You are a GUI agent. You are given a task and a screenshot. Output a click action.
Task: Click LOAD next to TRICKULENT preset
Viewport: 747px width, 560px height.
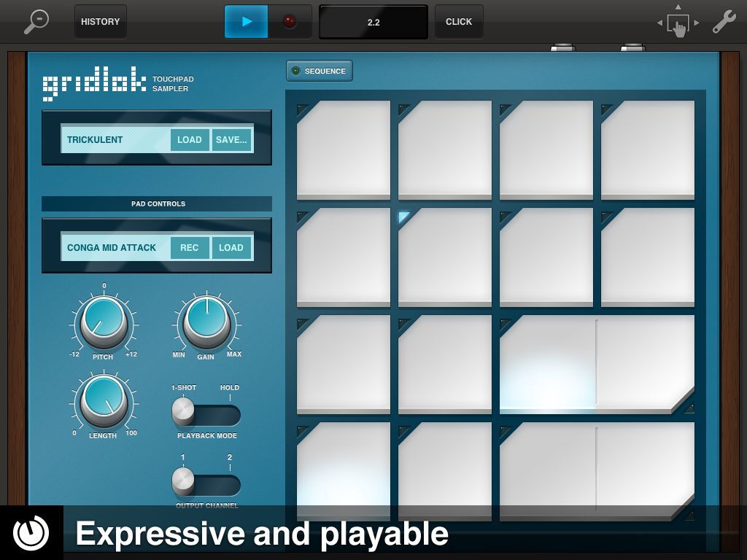(190, 139)
